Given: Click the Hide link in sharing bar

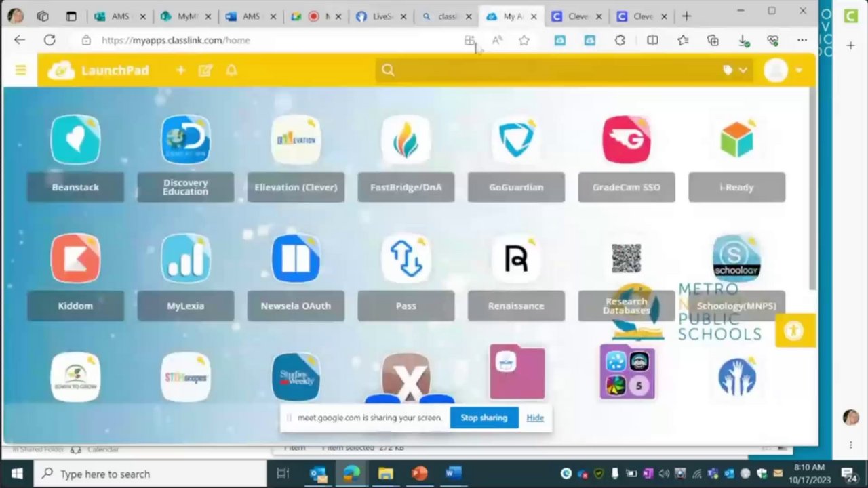Looking at the screenshot, I should click(535, 418).
